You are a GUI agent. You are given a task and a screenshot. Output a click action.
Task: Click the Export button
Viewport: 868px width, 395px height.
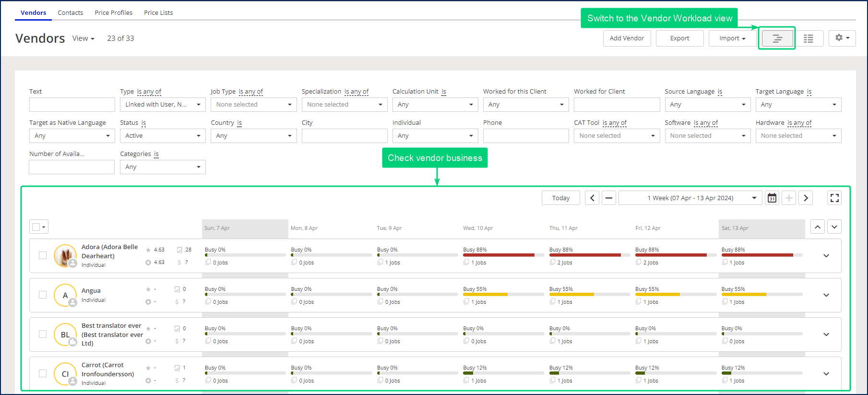680,38
